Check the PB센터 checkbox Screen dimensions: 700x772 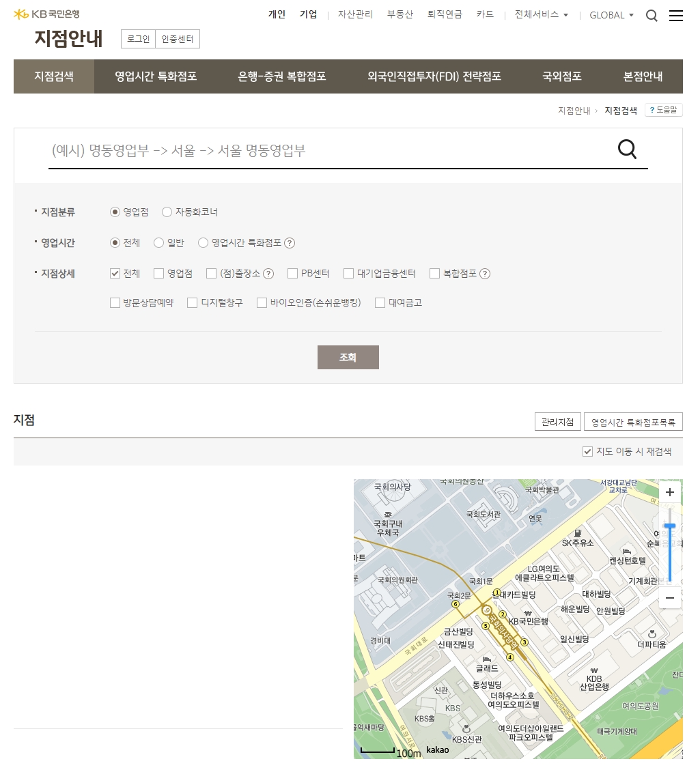click(292, 274)
